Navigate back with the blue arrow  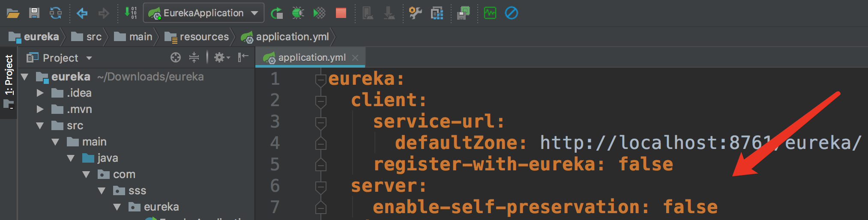[x=82, y=13]
